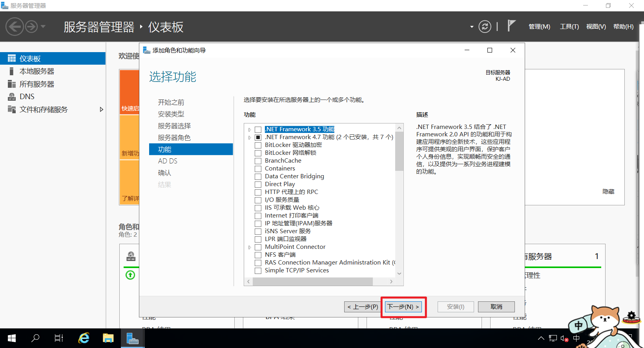Open the 视图(V) menu

pos(596,27)
